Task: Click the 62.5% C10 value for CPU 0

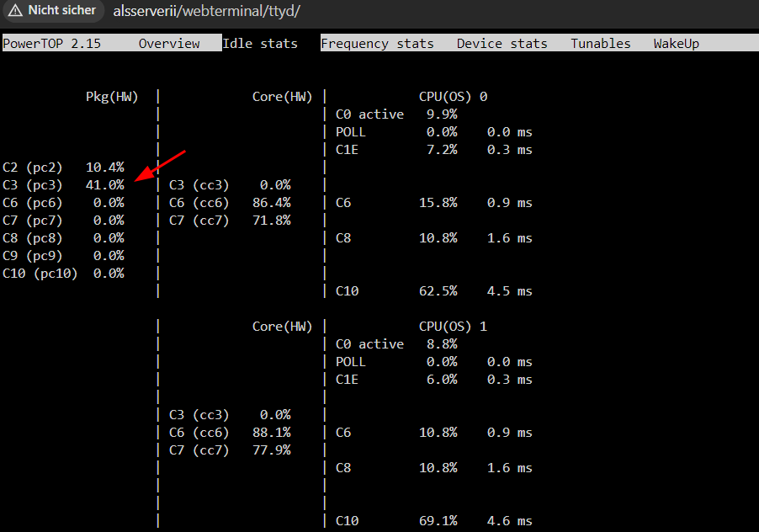Action: (x=438, y=291)
